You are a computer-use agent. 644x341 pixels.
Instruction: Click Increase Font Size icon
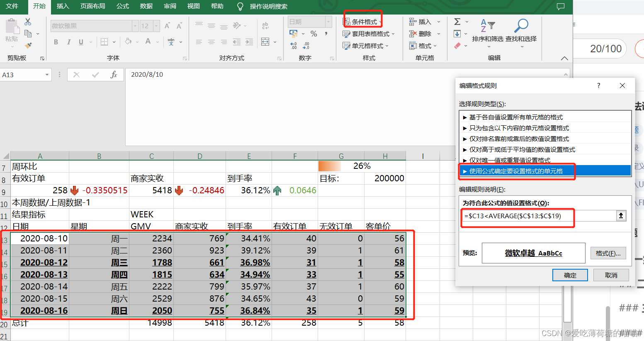point(167,26)
